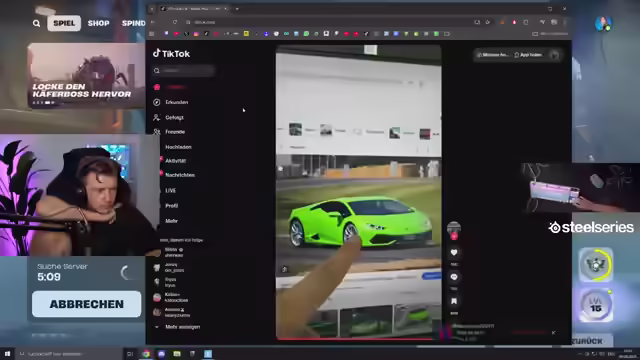
Task: Go back in the browser
Action: coord(153,22)
